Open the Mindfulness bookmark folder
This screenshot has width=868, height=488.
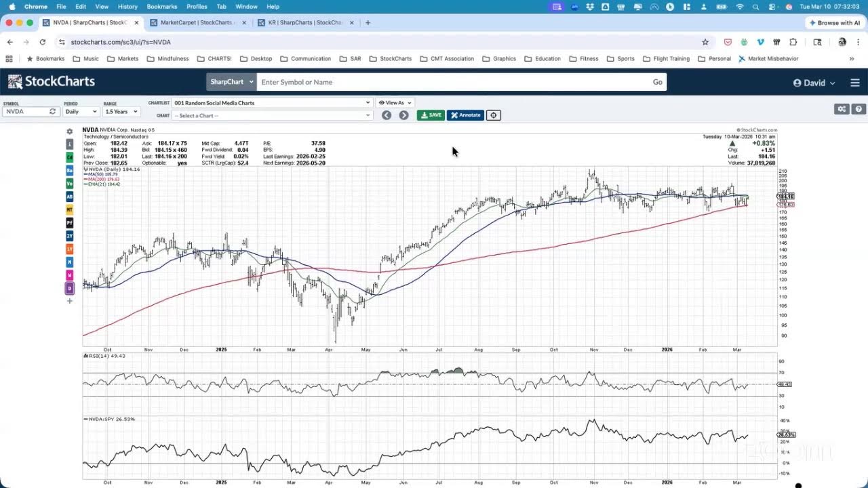pyautogui.click(x=168, y=59)
